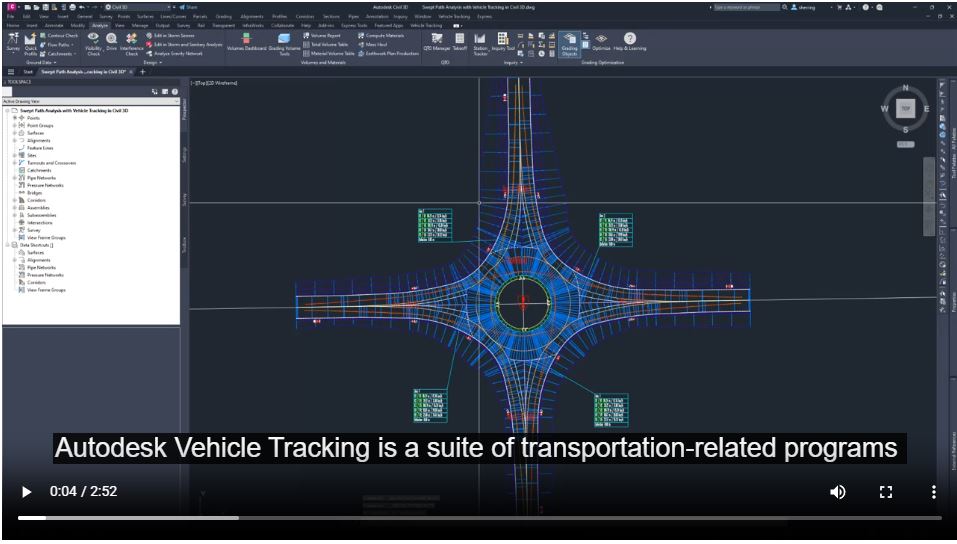Open the Vehicle Tracking ribbon tab
957x544 pixels.
tap(426, 26)
